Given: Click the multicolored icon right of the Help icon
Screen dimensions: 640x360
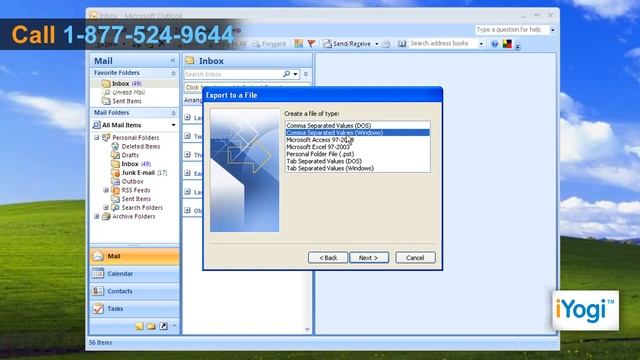Looking at the screenshot, I should [507, 44].
